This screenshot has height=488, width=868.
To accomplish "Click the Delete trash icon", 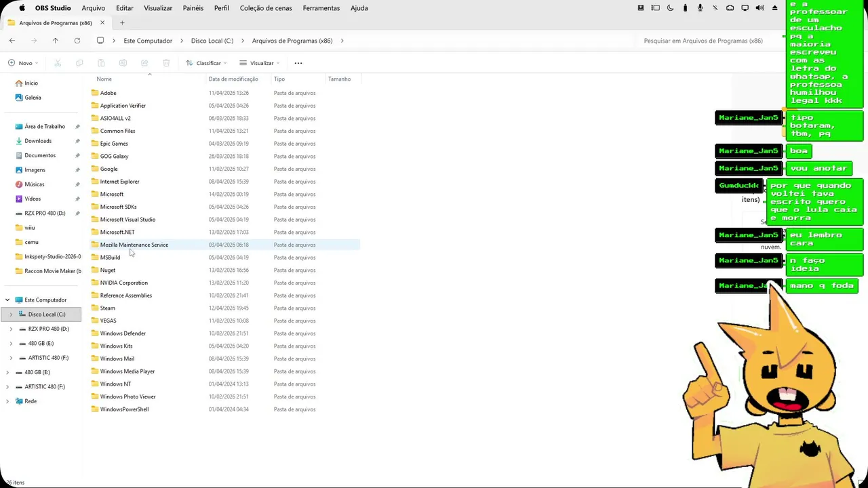I will point(166,63).
